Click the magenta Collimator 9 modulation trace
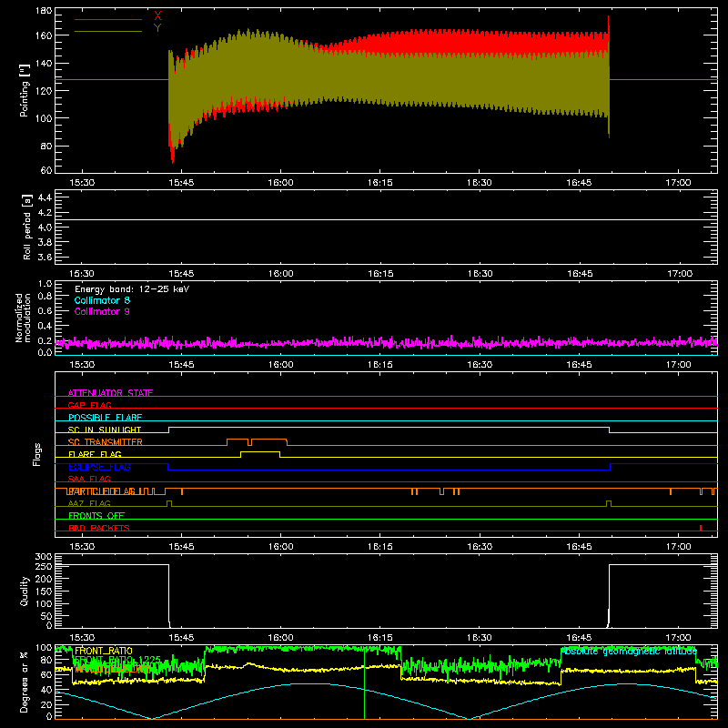Screen dimensions: 728x728 (386, 343)
